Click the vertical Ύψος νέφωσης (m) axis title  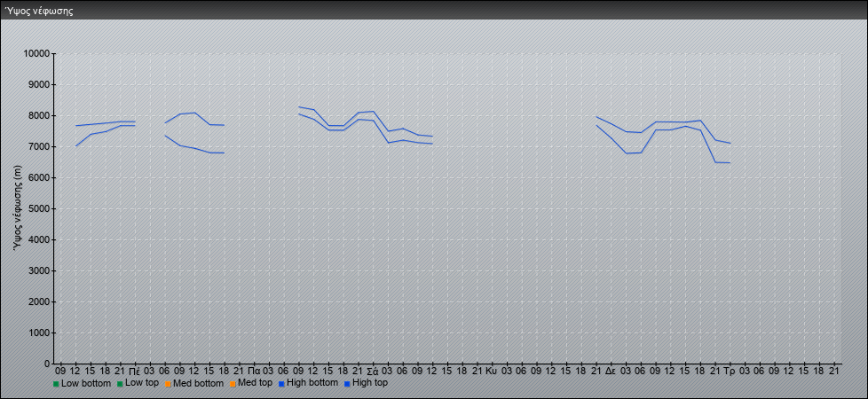coord(19,208)
